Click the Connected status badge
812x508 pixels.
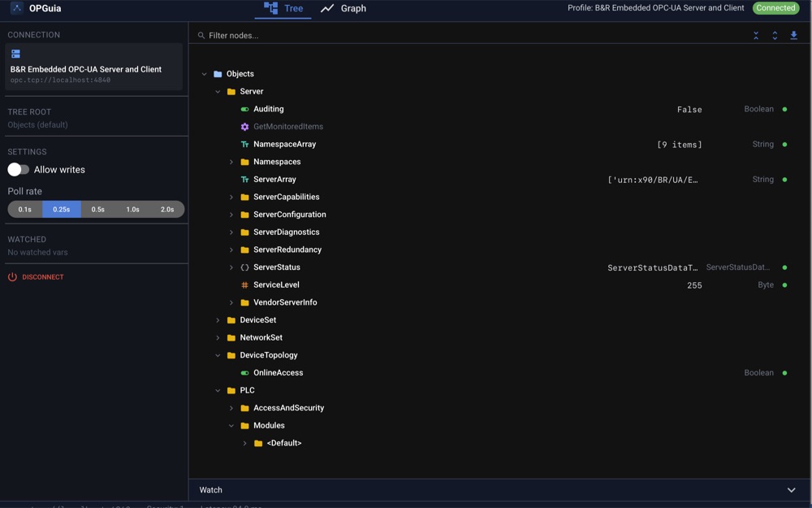(x=775, y=8)
